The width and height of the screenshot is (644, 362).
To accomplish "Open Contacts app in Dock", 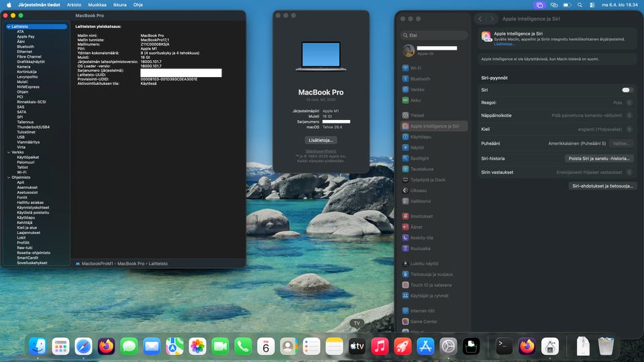I will 288,347.
